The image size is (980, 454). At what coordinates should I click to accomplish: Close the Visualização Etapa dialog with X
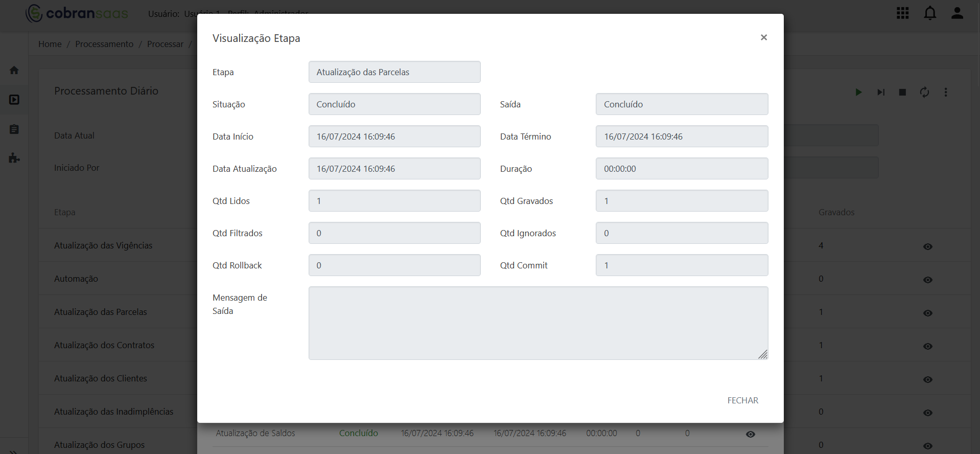click(763, 37)
